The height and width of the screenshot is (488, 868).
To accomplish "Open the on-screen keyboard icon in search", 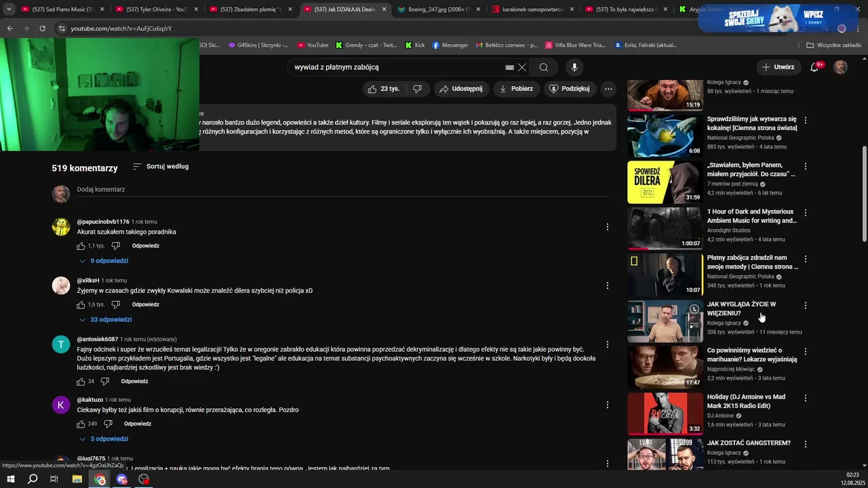I will pos(509,67).
